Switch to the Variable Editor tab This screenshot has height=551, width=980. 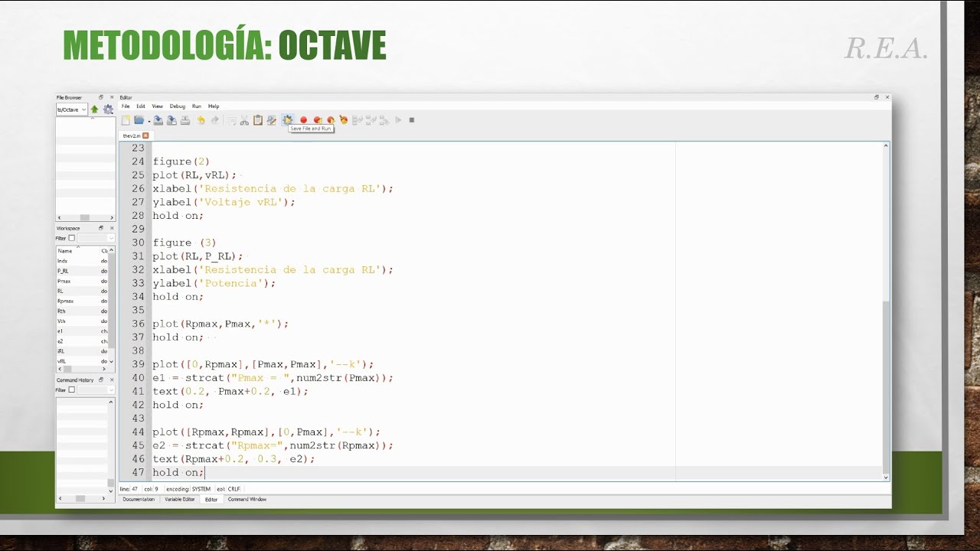(180, 499)
